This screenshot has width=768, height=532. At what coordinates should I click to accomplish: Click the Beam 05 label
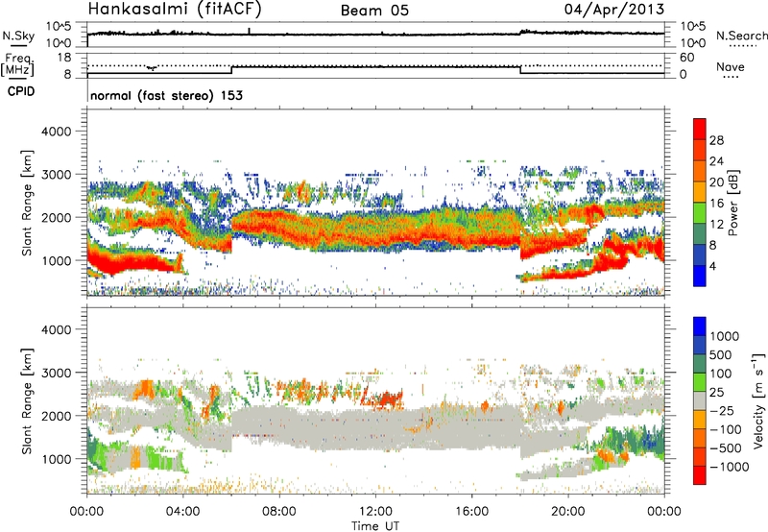pos(374,11)
